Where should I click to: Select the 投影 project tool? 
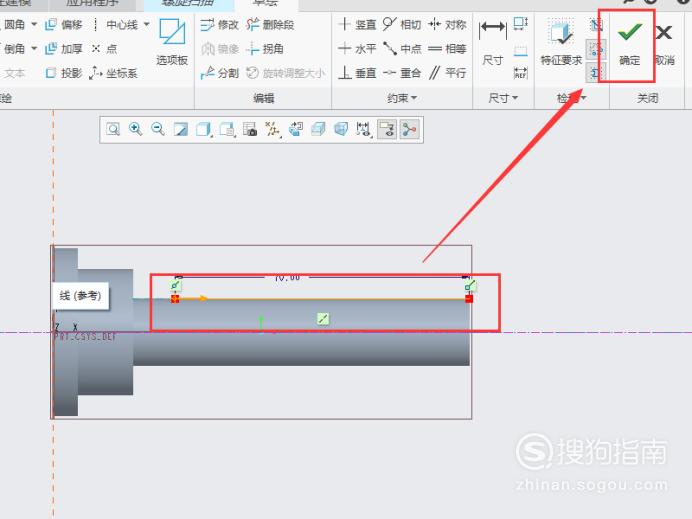pyautogui.click(x=64, y=73)
